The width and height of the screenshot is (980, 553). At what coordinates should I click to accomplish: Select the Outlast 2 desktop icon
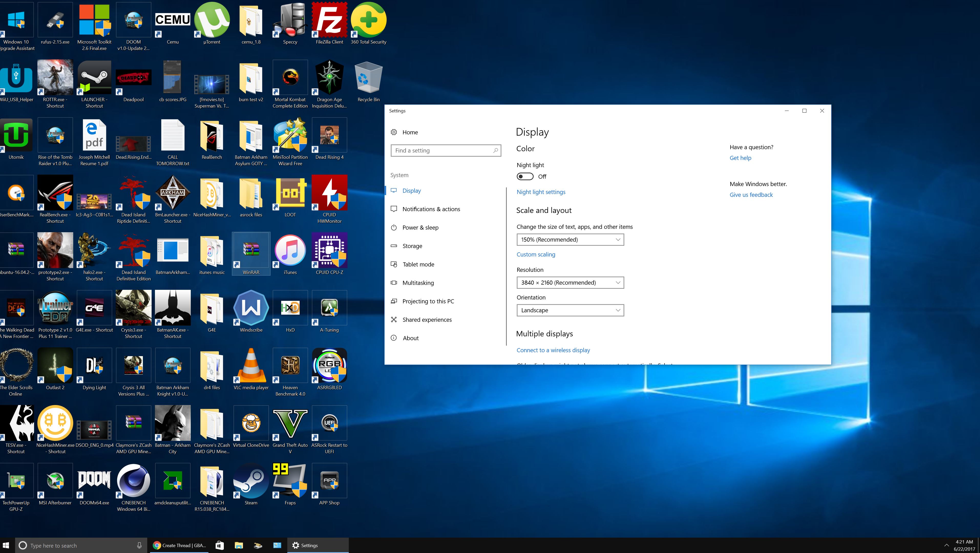click(55, 369)
